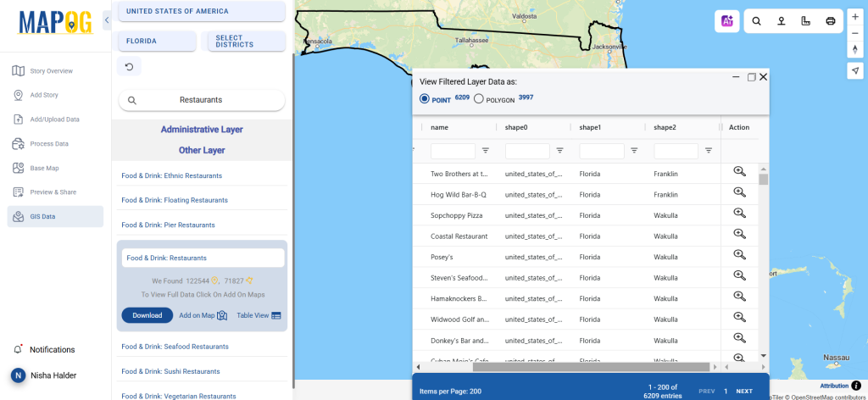This screenshot has width=868, height=400.
Task: Open Add/Upload Data in sidebar
Action: point(55,119)
